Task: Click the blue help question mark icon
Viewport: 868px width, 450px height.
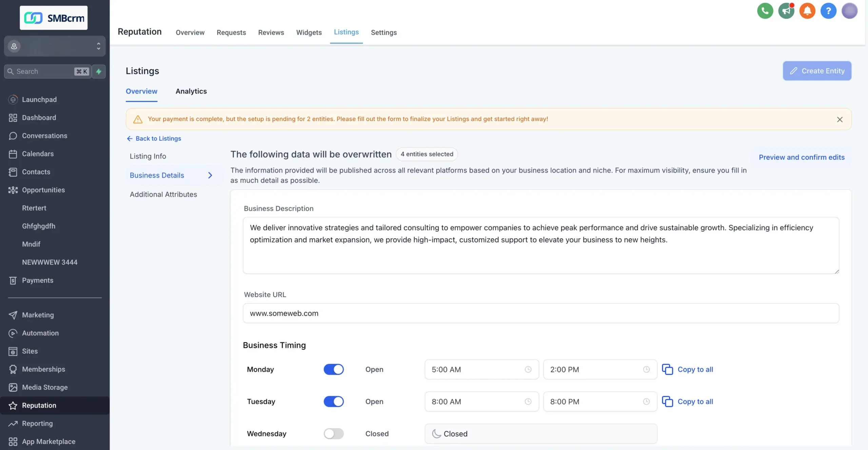Action: (x=828, y=11)
